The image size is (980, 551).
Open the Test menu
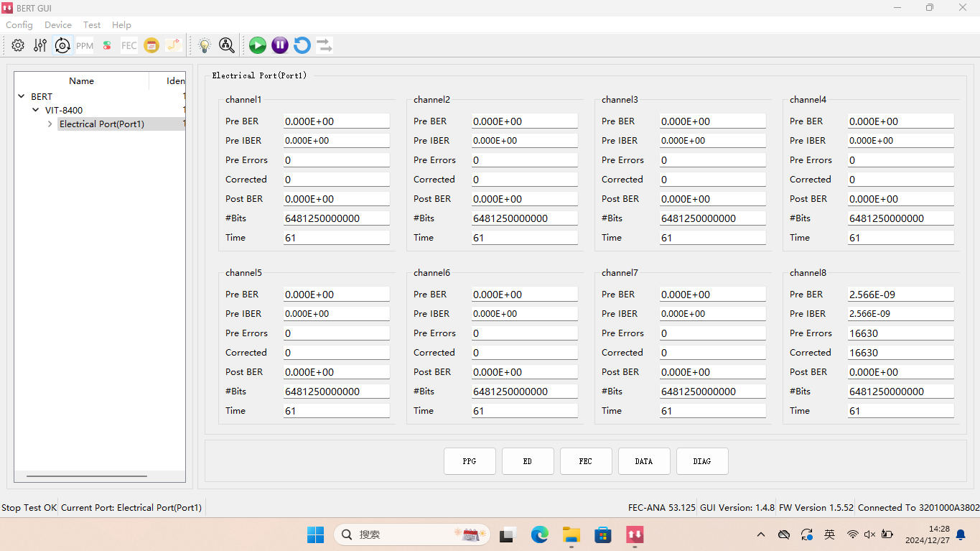[x=92, y=25]
